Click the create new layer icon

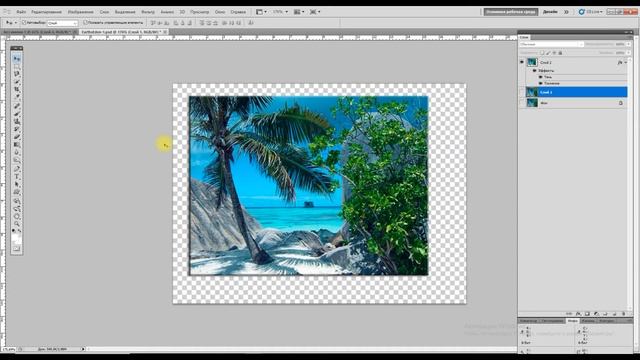pos(615,313)
